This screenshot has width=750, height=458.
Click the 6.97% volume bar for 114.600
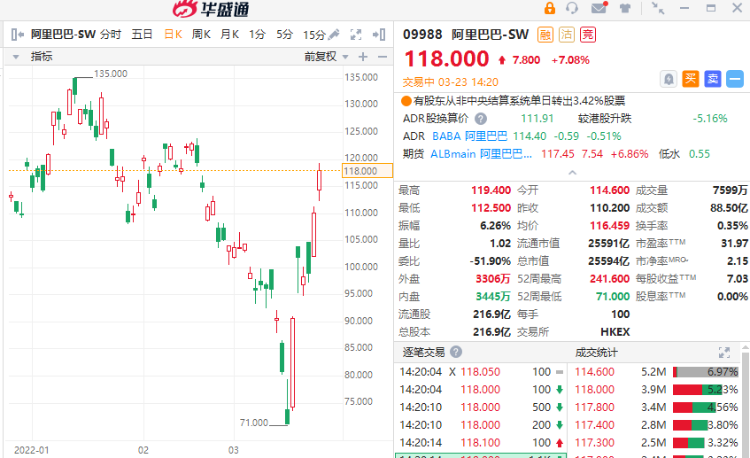[x=706, y=372]
